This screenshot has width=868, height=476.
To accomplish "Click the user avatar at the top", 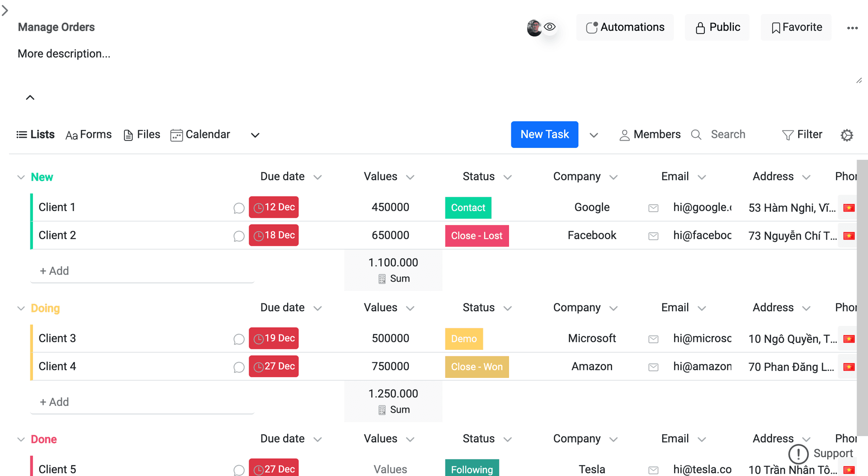I will pos(534,28).
